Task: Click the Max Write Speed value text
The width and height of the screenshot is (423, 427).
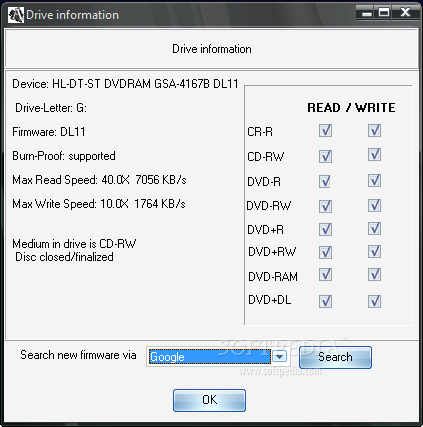Action: tap(99, 204)
